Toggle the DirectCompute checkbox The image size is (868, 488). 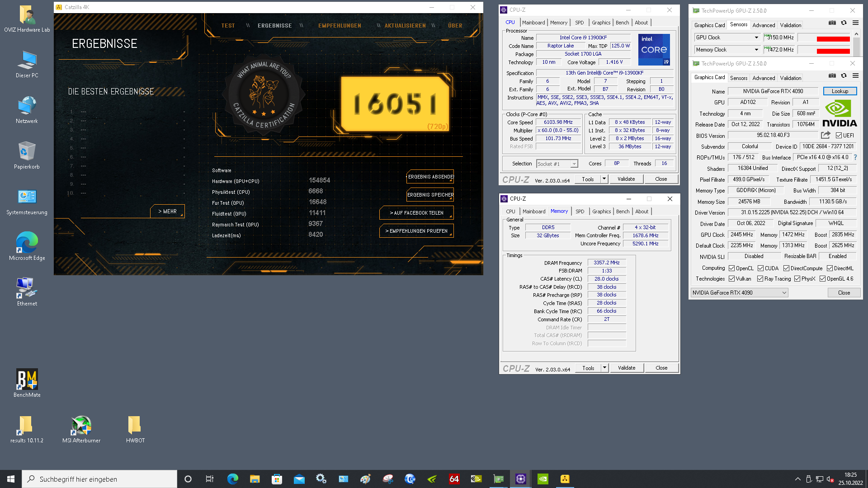coord(787,268)
